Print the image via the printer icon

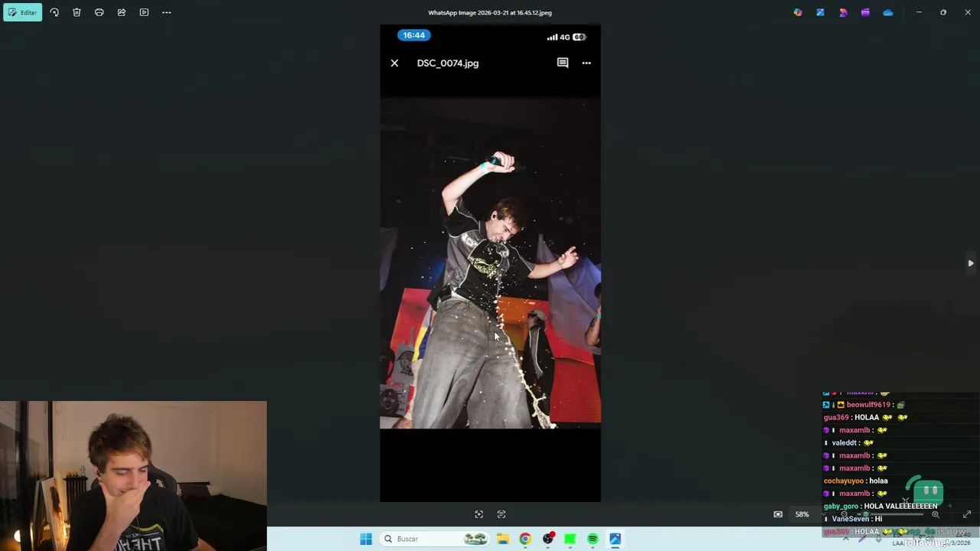99,12
